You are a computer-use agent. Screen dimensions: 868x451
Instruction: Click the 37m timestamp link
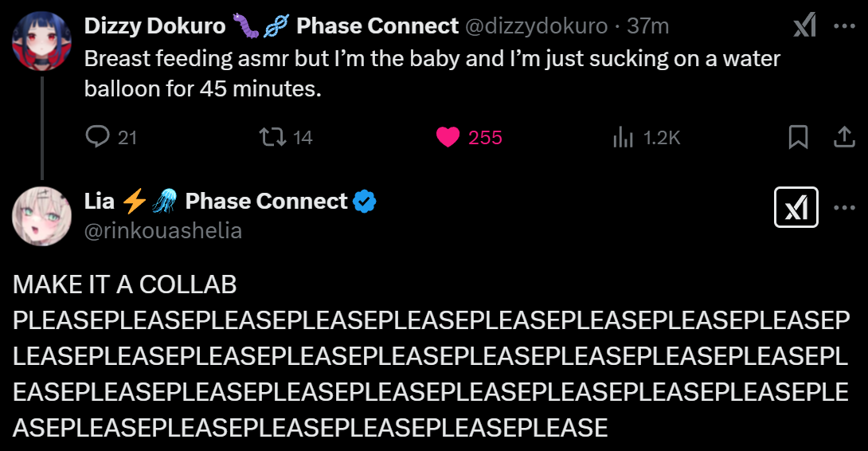click(647, 26)
